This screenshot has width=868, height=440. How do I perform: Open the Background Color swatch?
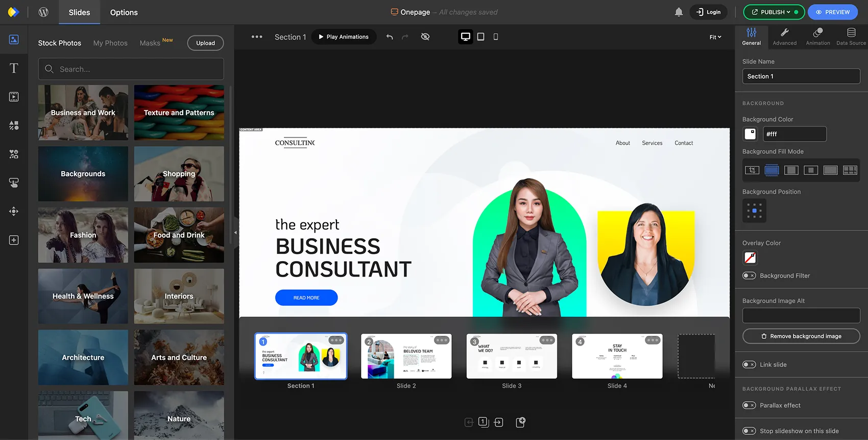750,134
